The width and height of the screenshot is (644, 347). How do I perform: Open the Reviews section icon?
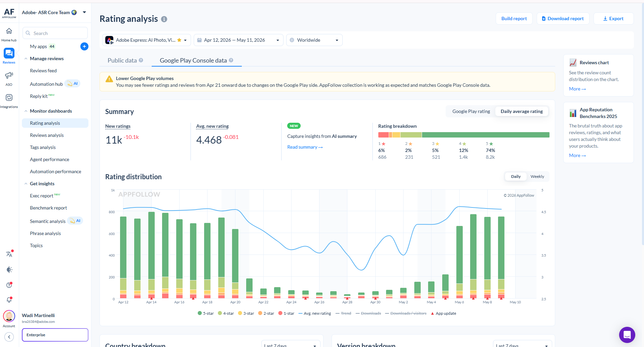click(9, 53)
